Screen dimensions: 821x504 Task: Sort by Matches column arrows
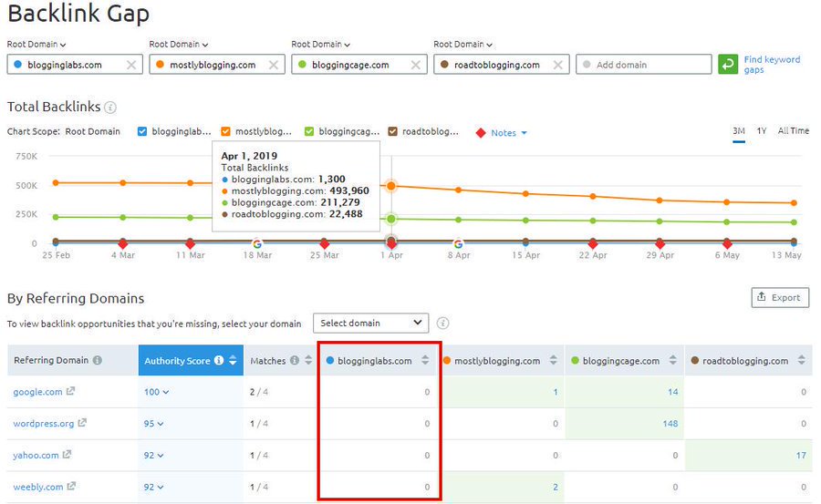click(308, 360)
